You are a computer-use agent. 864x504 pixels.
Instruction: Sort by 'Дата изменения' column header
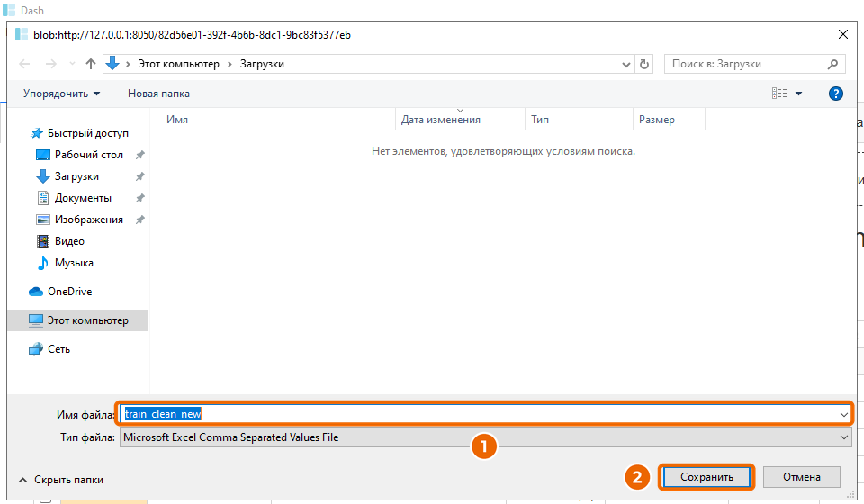tap(441, 120)
